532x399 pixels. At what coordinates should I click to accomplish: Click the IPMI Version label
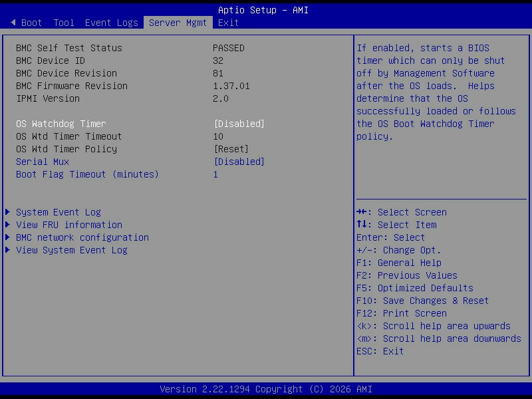pyautogui.click(x=48, y=98)
